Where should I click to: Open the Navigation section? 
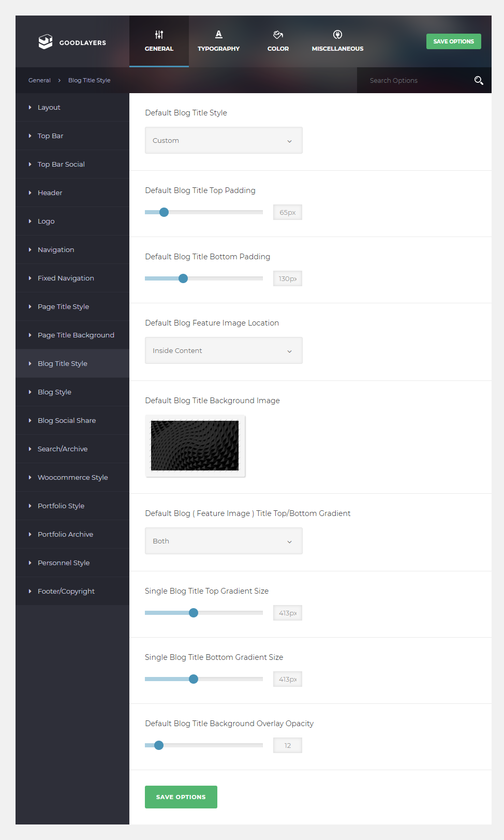point(72,249)
